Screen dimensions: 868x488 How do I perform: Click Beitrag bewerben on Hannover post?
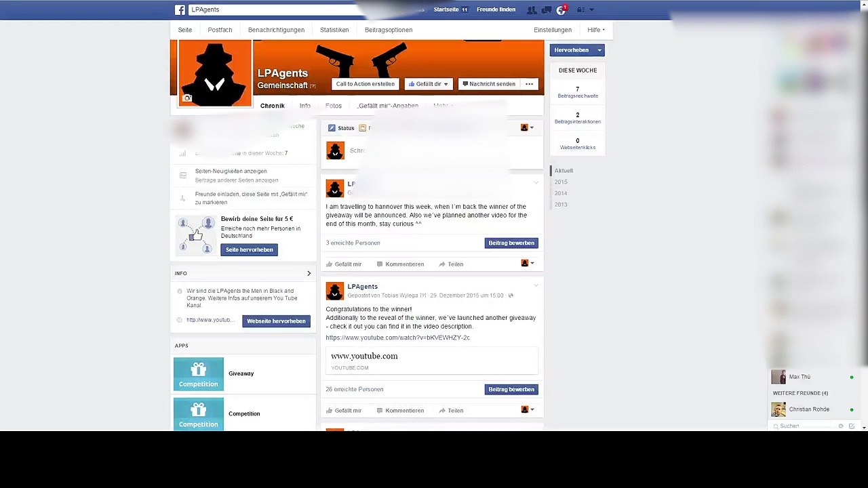511,243
